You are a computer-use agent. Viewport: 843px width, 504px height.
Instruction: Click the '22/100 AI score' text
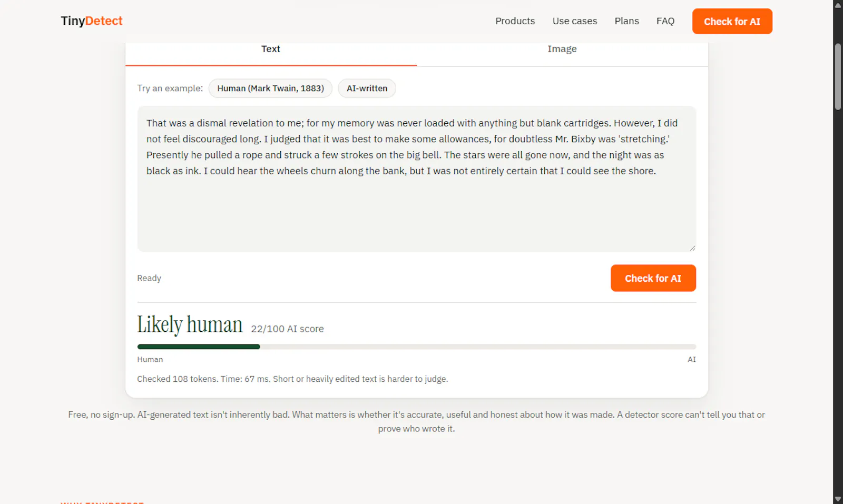(x=287, y=329)
